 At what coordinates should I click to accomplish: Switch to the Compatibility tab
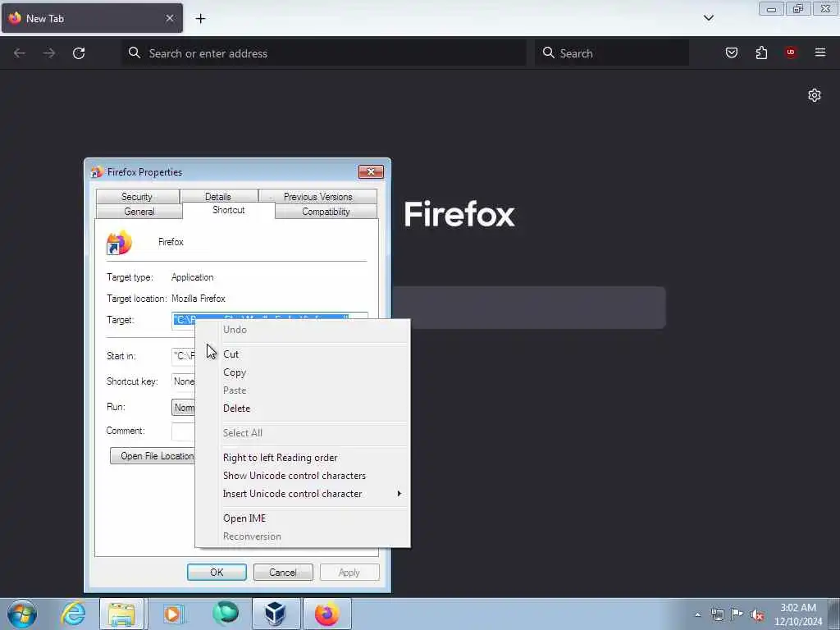tap(326, 212)
